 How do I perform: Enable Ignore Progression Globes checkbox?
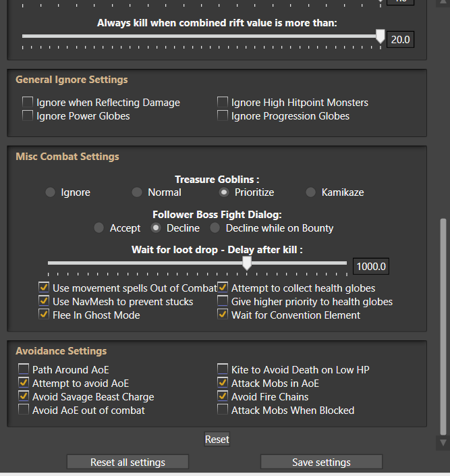pyautogui.click(x=223, y=116)
